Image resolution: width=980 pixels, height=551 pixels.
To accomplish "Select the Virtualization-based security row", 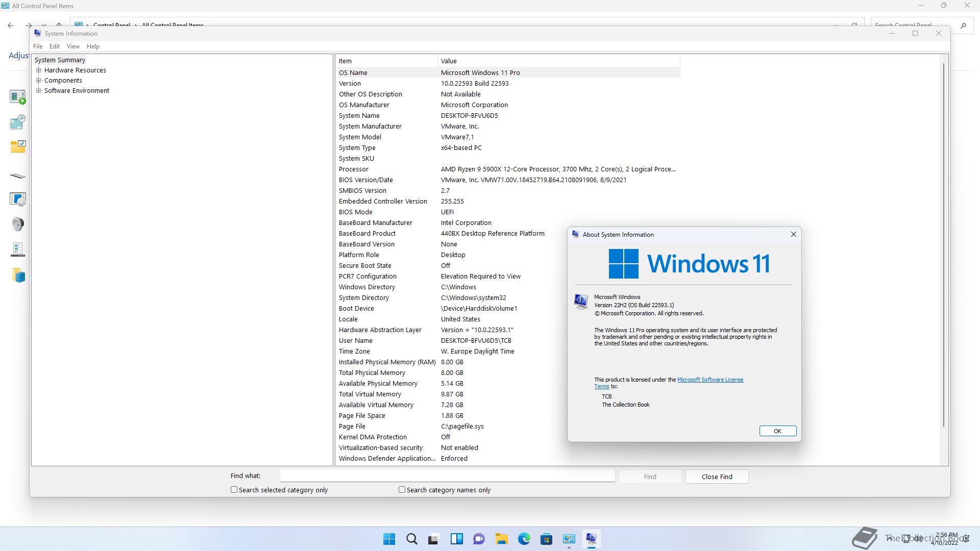I will (508, 447).
